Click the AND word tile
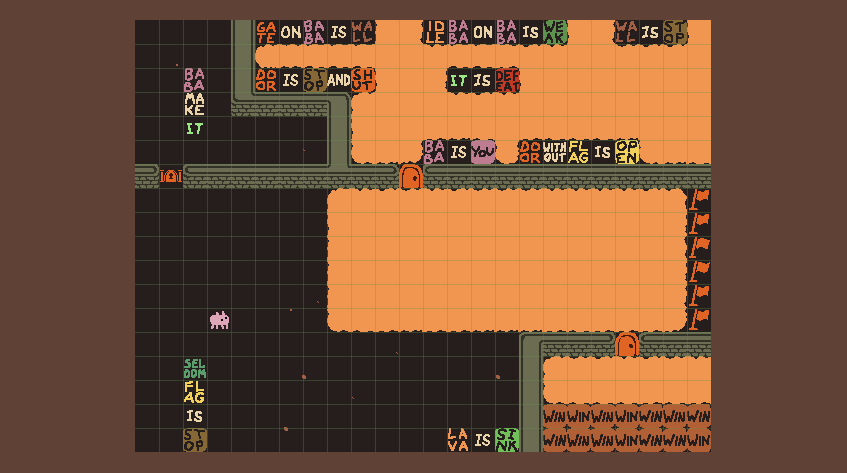The image size is (847, 473). (x=339, y=80)
